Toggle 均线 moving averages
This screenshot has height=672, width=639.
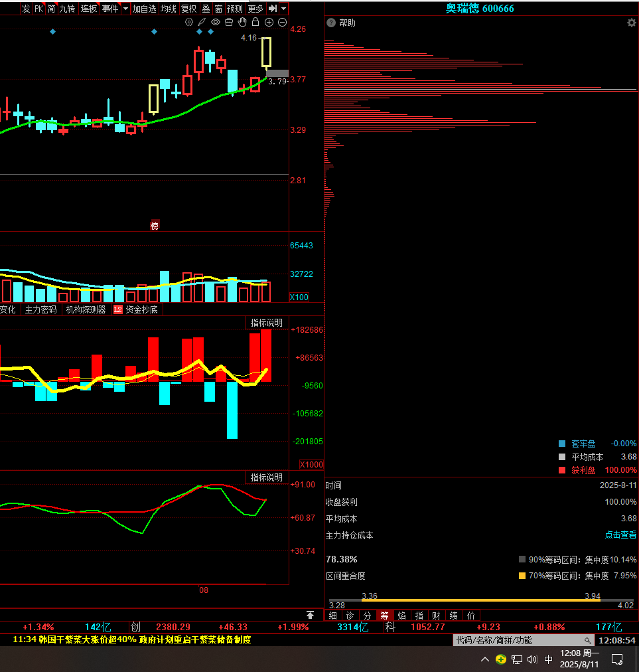(x=169, y=9)
